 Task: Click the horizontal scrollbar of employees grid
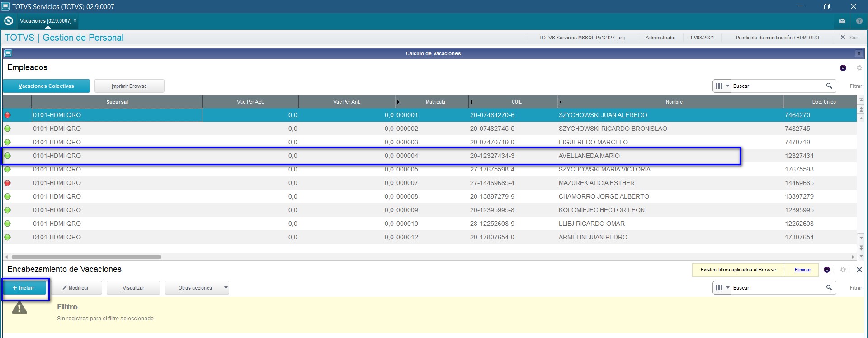(86, 257)
